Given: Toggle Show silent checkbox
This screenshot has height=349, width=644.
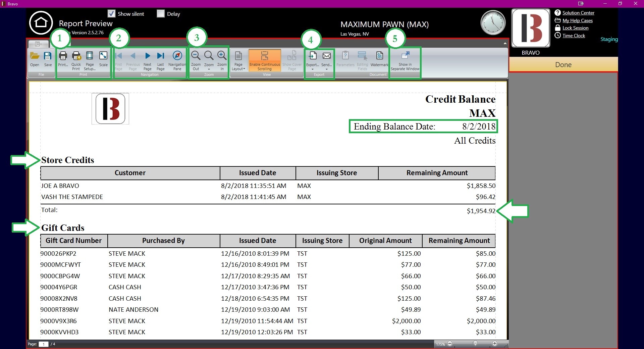Looking at the screenshot, I should click(111, 13).
